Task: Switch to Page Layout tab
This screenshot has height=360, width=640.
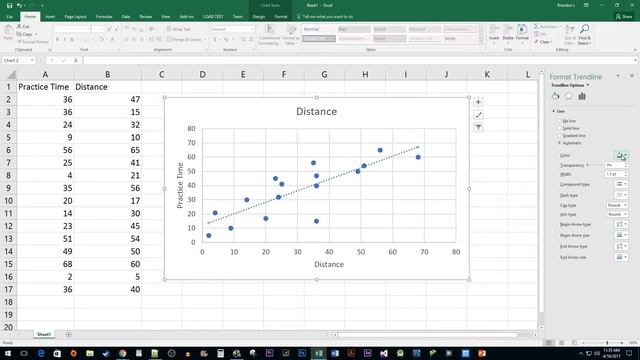Action: pos(76,17)
